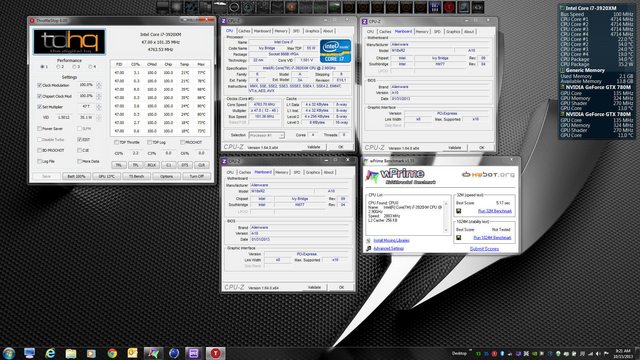Launch Google Chrome from the taskbar
This screenshot has height=360, width=640.
tap(112, 353)
